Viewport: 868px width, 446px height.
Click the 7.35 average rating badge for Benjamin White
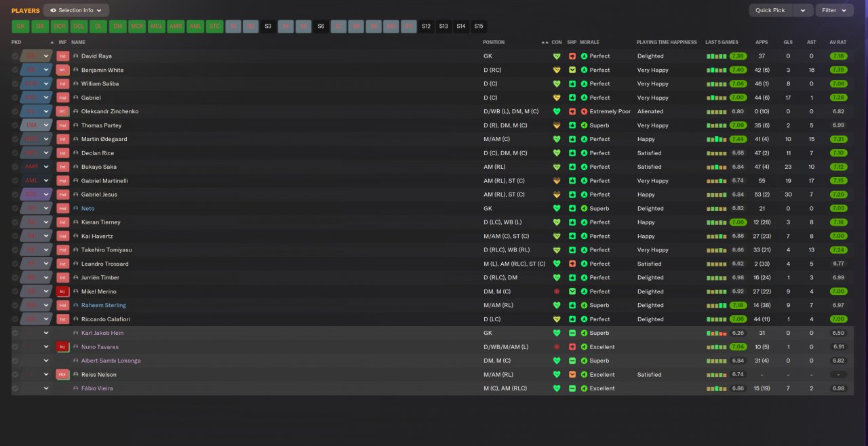click(838, 70)
